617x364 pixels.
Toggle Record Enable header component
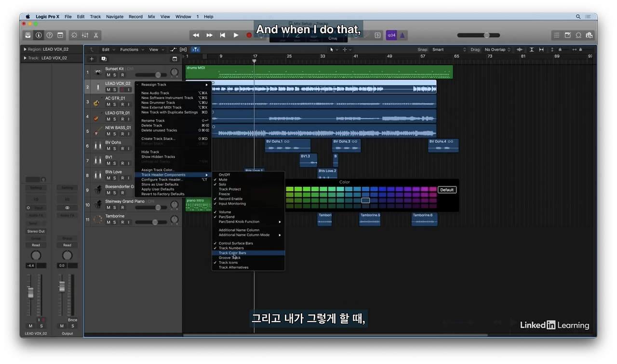coord(248,199)
